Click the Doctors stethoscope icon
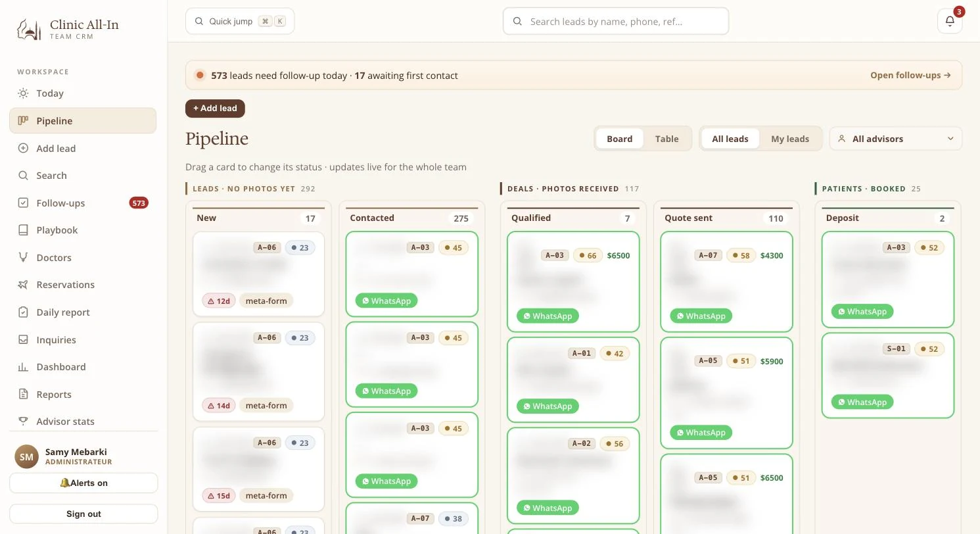Viewport: 980px width, 534px height. pyautogui.click(x=23, y=258)
